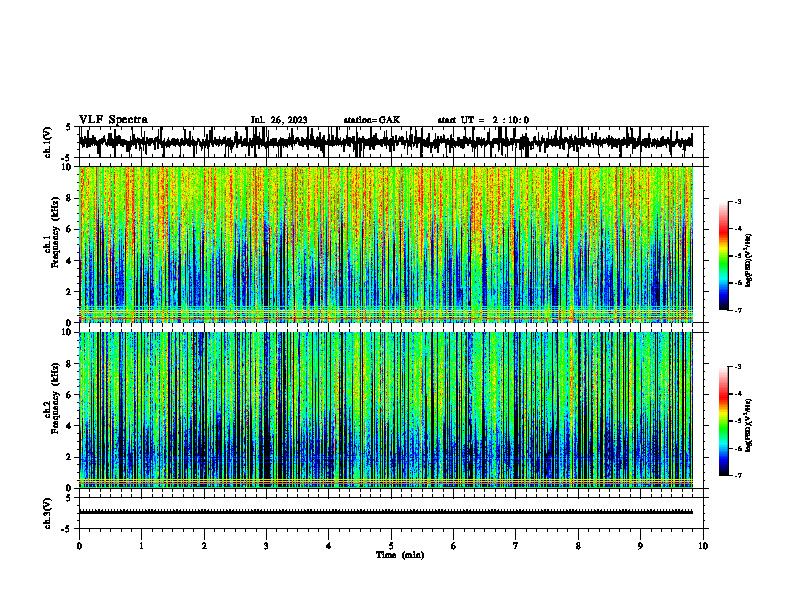
Task: Click the ch.1(V) waveform axis label
Action: (x=48, y=142)
